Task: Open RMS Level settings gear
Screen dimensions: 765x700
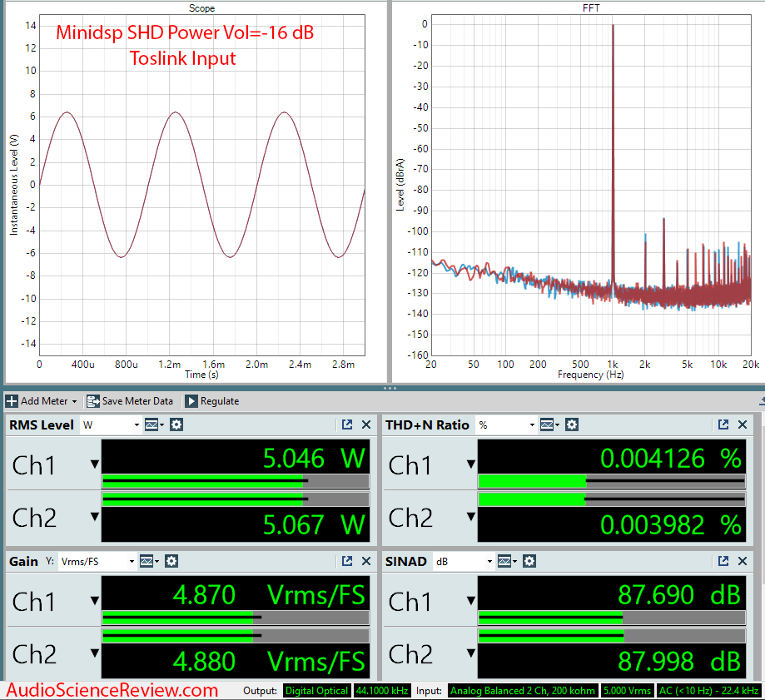Action: coord(176,424)
